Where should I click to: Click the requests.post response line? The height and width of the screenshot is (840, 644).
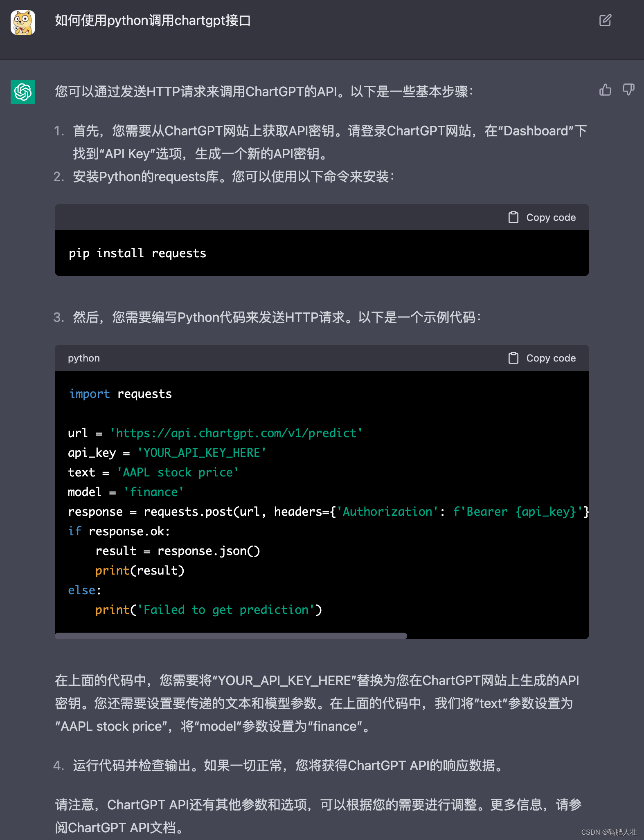(x=329, y=512)
